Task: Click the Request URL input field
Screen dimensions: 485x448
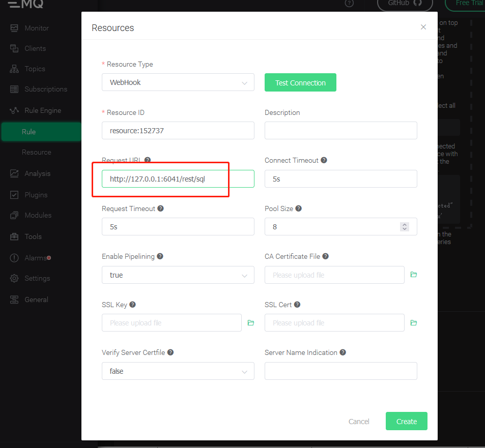Action: click(178, 179)
